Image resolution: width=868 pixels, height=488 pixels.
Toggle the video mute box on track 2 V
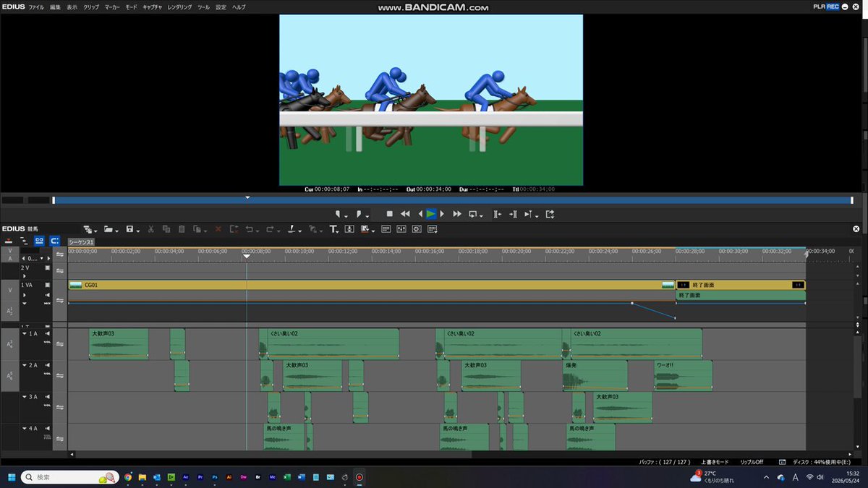pos(48,267)
